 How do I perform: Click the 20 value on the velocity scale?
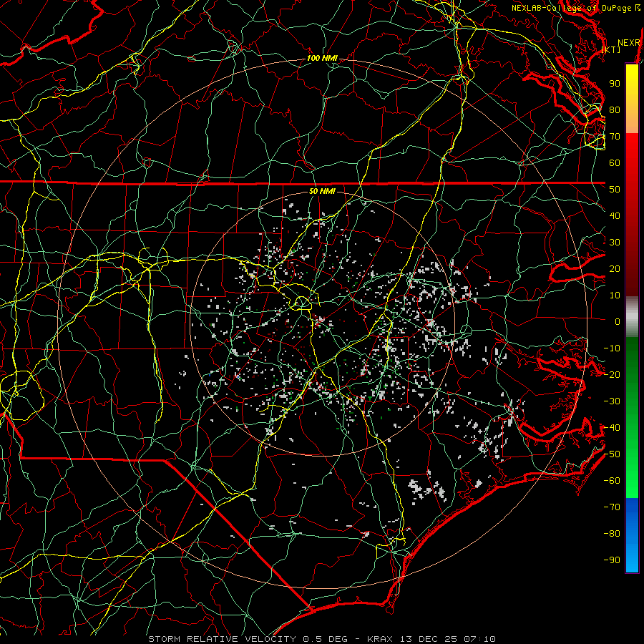(615, 269)
